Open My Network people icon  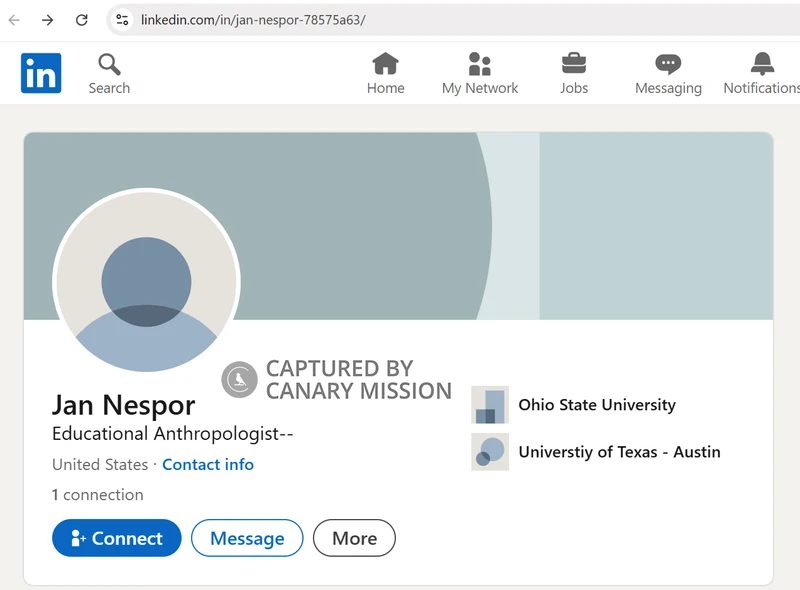[480, 64]
